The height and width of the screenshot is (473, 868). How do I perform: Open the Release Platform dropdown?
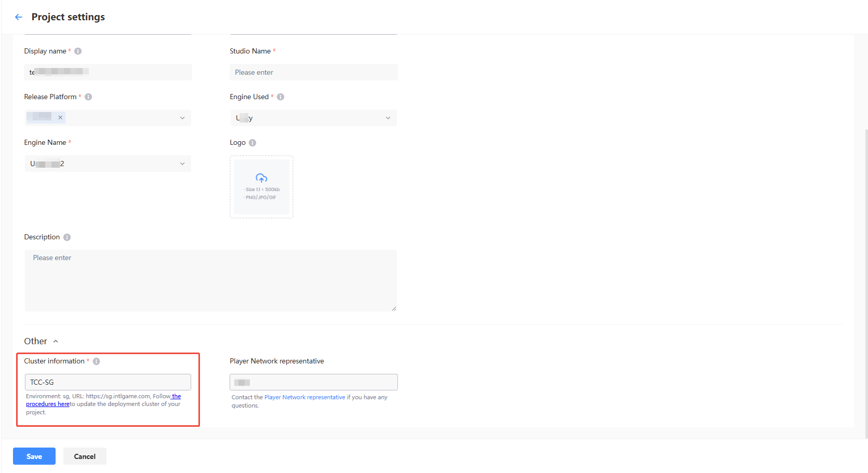pyautogui.click(x=182, y=118)
